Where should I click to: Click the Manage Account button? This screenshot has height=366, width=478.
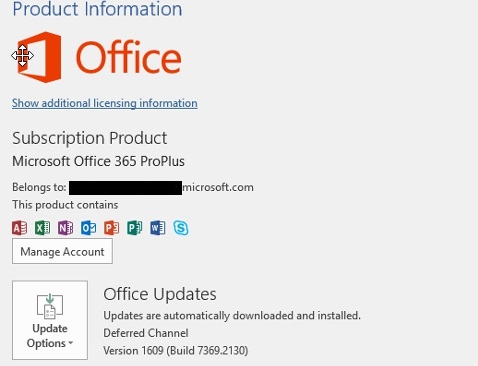(62, 251)
